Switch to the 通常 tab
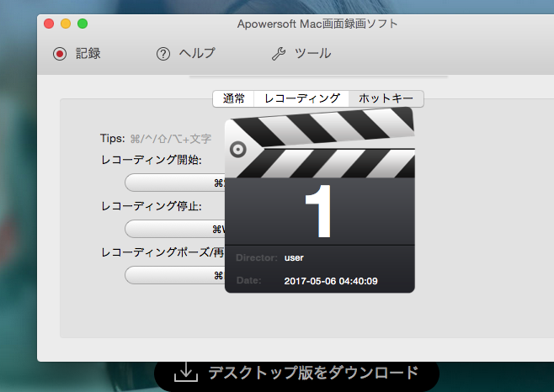 pyautogui.click(x=233, y=98)
